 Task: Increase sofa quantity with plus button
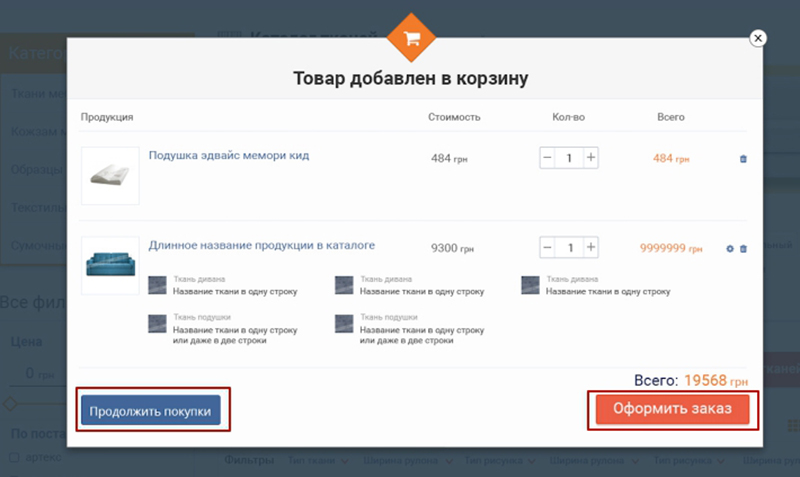(x=591, y=247)
